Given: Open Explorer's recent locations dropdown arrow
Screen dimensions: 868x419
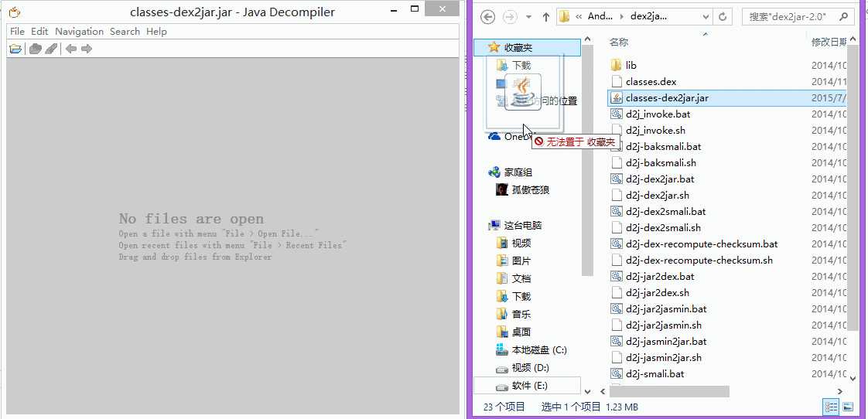Looking at the screenshot, I should coord(528,17).
